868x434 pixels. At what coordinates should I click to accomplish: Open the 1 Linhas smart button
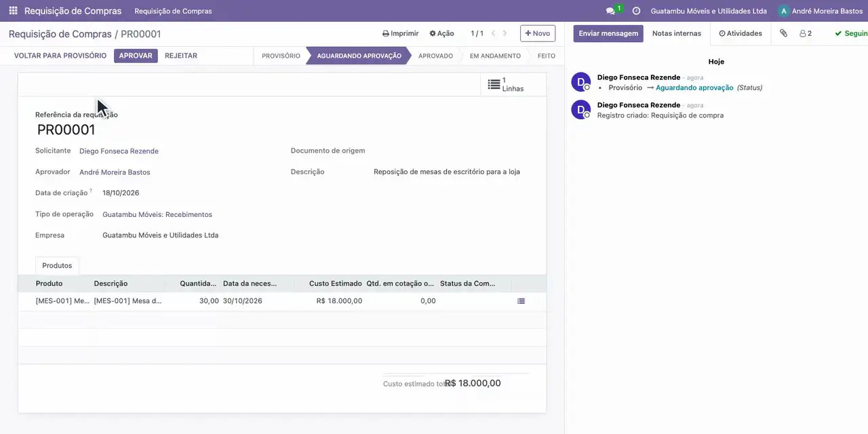point(513,85)
